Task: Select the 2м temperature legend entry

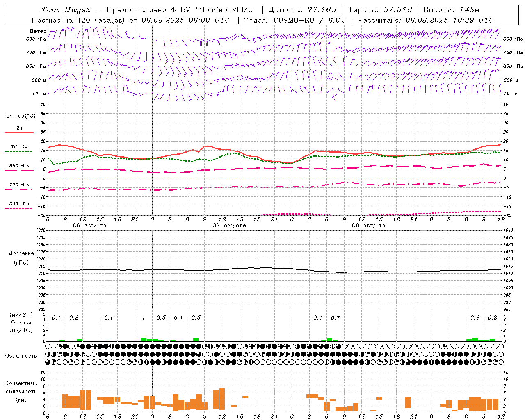Action: pos(19,128)
